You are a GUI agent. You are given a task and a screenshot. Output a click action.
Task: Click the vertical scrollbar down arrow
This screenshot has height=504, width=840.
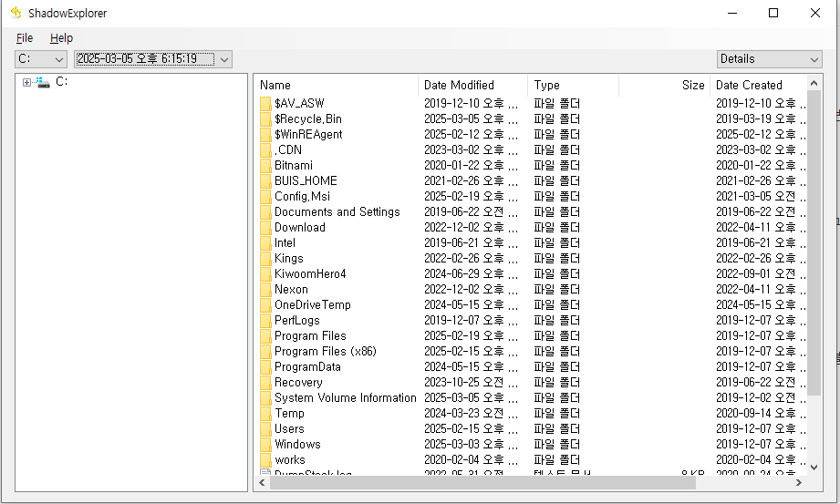814,467
